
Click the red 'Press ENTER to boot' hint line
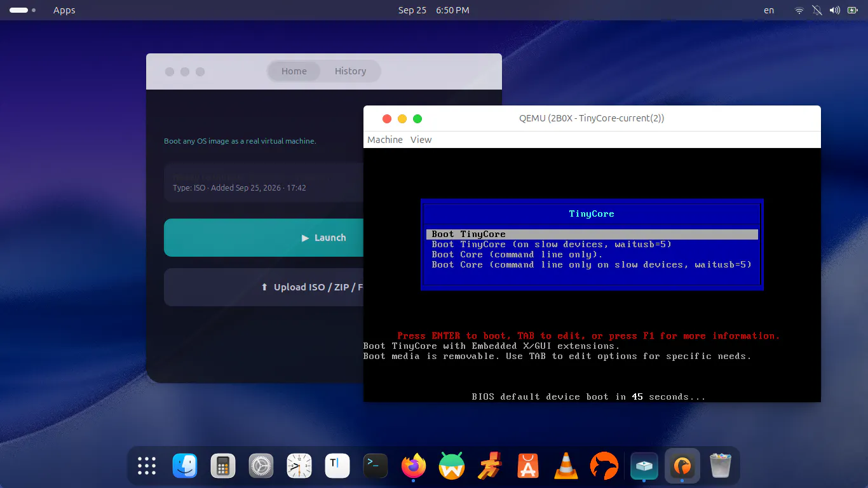point(588,336)
